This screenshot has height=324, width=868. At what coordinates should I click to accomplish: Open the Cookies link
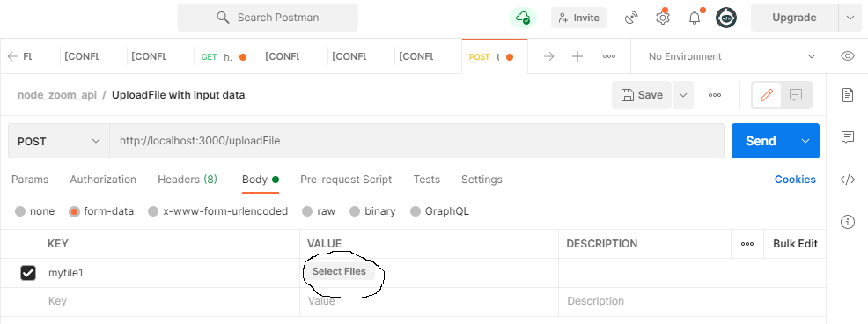tap(795, 180)
